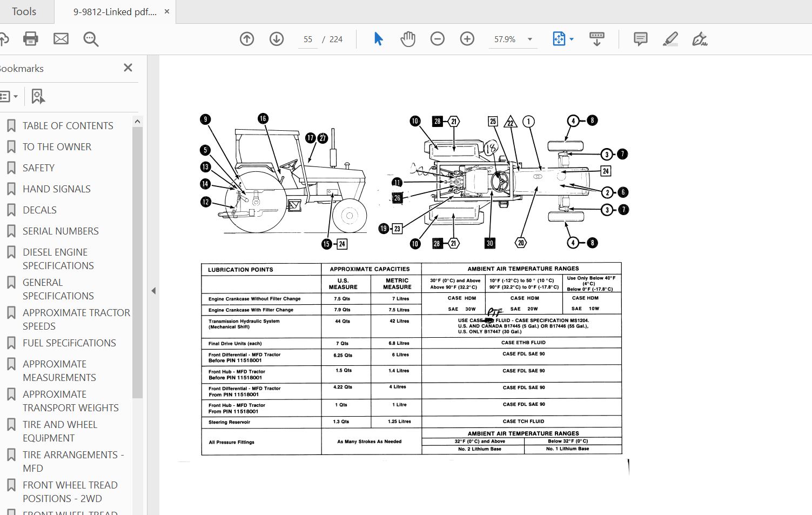Collapse the navigation pane with the side arrow

coord(153,291)
